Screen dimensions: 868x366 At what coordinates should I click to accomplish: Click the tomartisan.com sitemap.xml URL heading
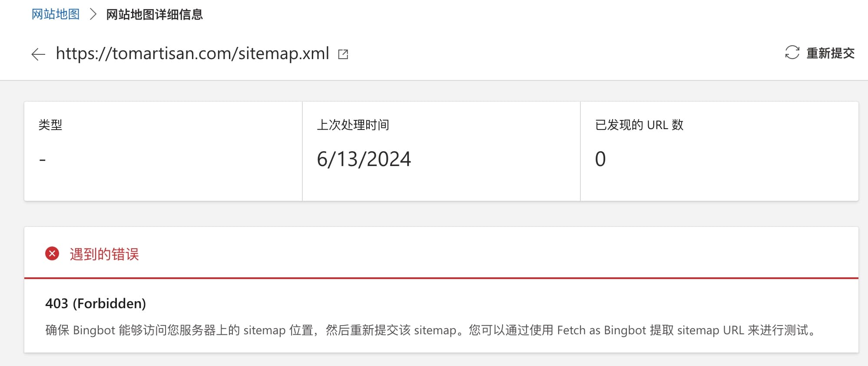coord(192,53)
